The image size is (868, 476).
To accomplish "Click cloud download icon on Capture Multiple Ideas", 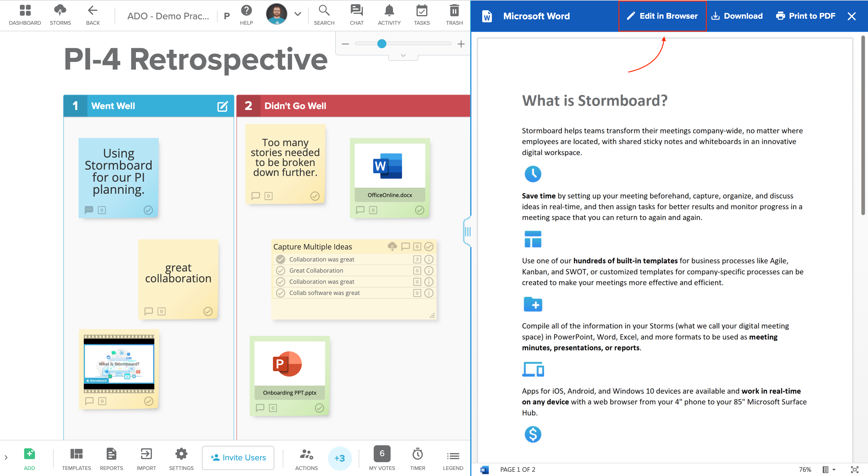I will click(x=392, y=247).
